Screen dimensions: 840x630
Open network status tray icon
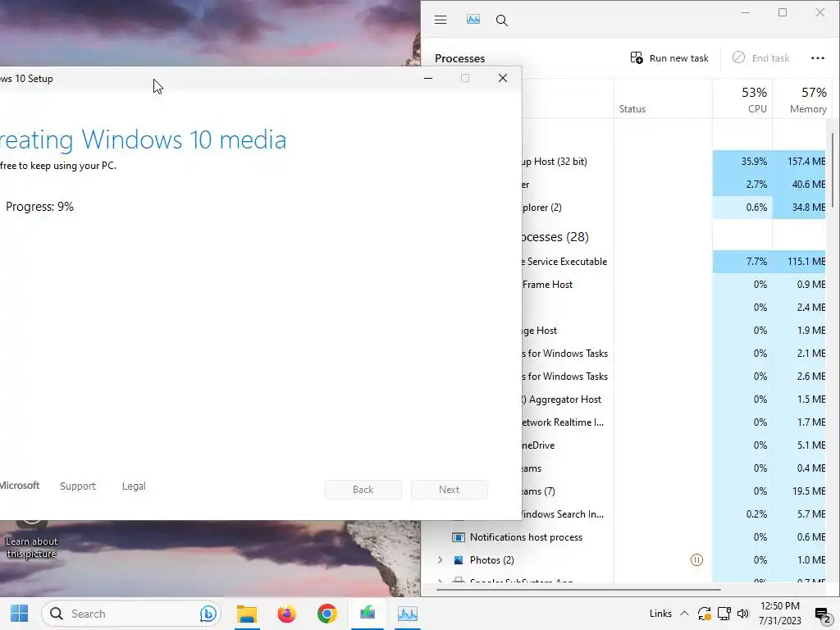pos(724,614)
